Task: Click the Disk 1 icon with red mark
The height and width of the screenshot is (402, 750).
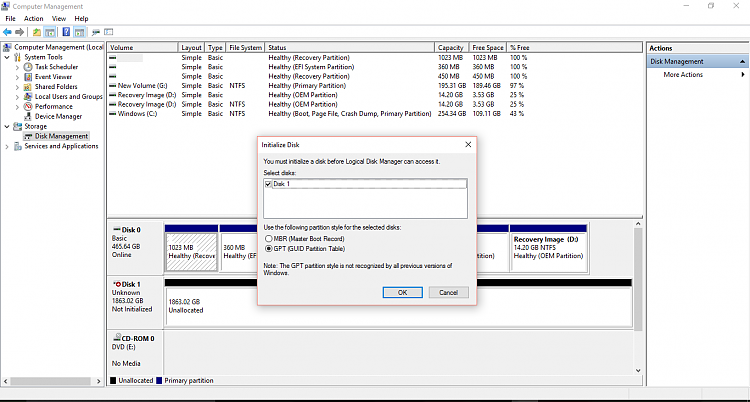Action: pos(117,284)
